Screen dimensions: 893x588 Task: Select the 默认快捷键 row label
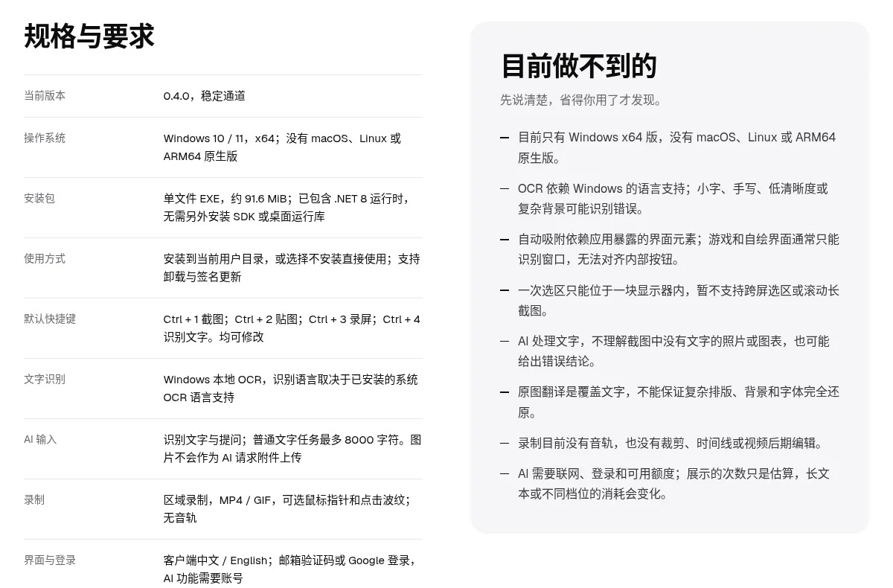pos(50,319)
